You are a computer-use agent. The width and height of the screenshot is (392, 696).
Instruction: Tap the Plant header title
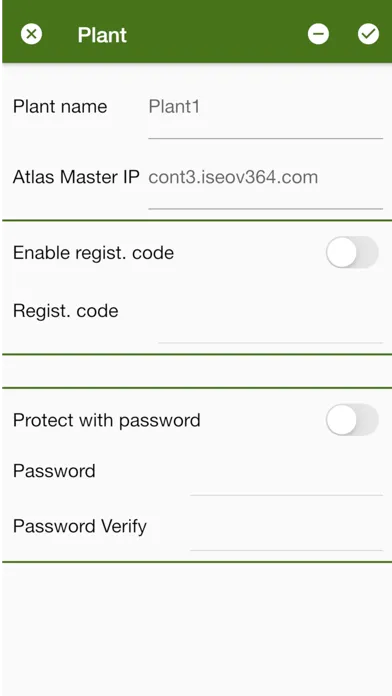pyautogui.click(x=102, y=35)
